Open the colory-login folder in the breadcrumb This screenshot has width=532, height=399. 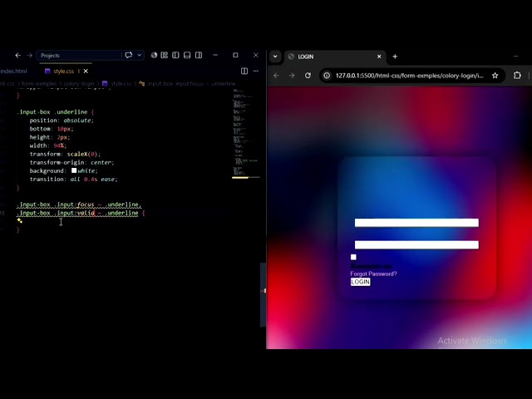pos(79,83)
